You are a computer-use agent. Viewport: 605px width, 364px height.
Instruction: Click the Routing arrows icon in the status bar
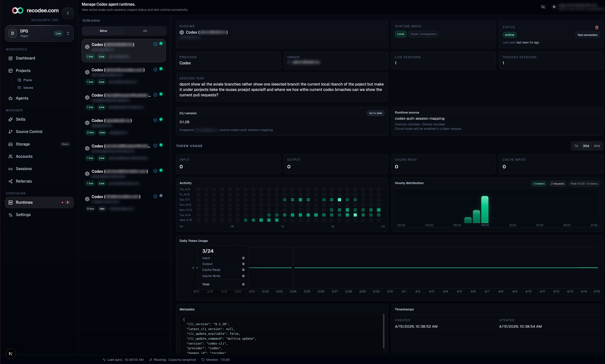click(x=151, y=360)
